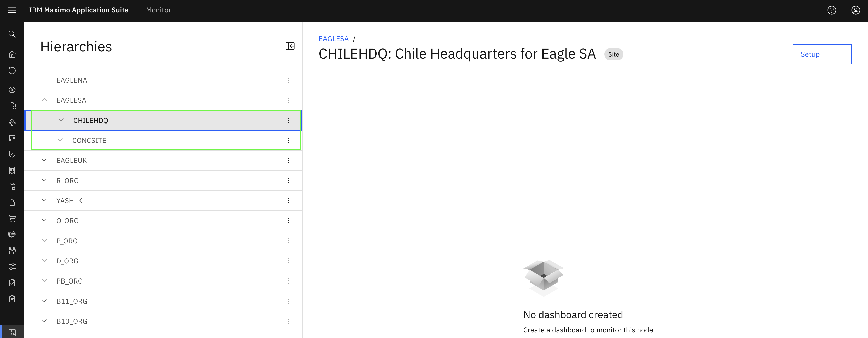Open the user profile icon
Image resolution: width=868 pixels, height=338 pixels.
[x=856, y=10]
